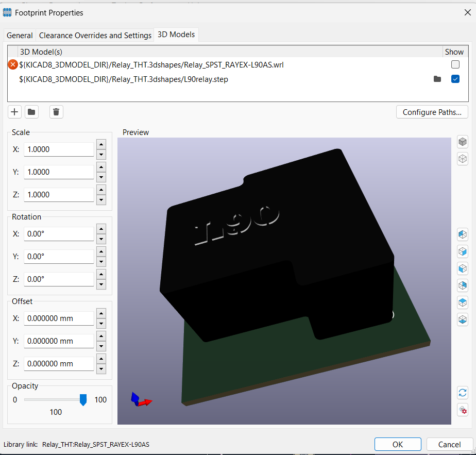Increase Rotation X with the up arrow
Screen dimensions: 476x455
101,229
